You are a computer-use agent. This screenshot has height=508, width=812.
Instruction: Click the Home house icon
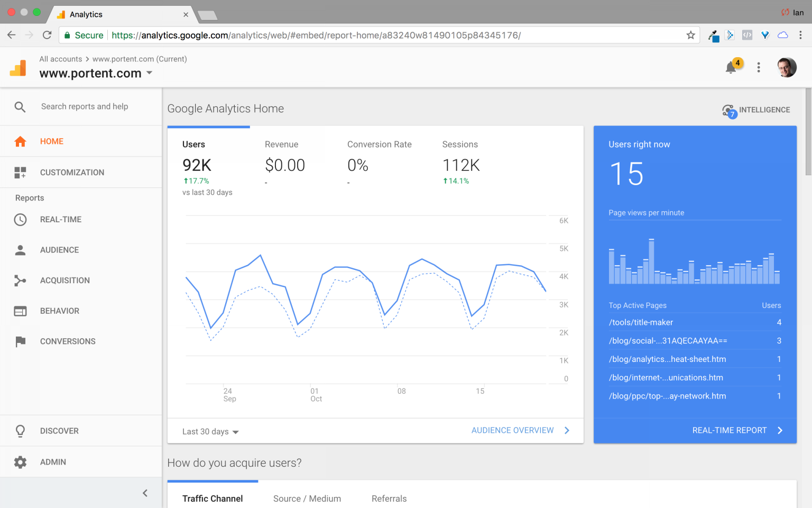click(20, 141)
